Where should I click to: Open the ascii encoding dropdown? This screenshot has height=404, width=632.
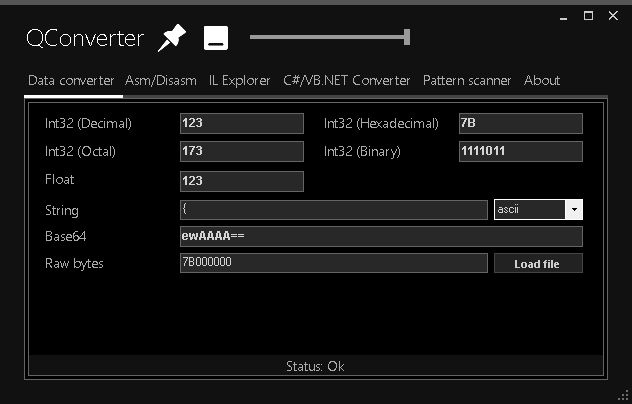(538, 210)
